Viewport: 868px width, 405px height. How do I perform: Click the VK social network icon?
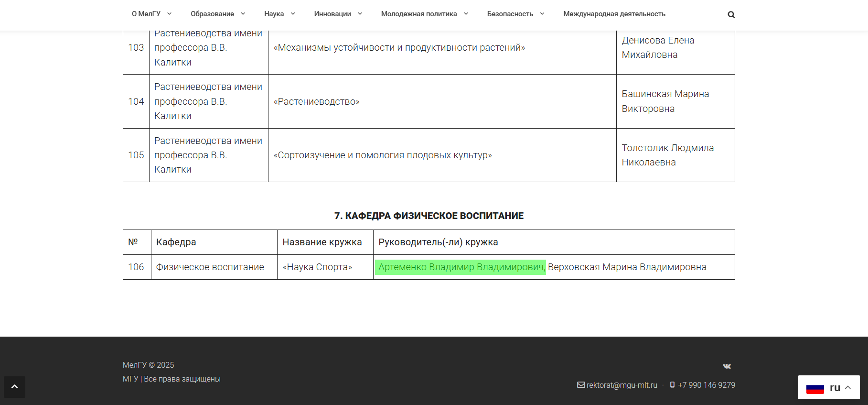click(727, 366)
